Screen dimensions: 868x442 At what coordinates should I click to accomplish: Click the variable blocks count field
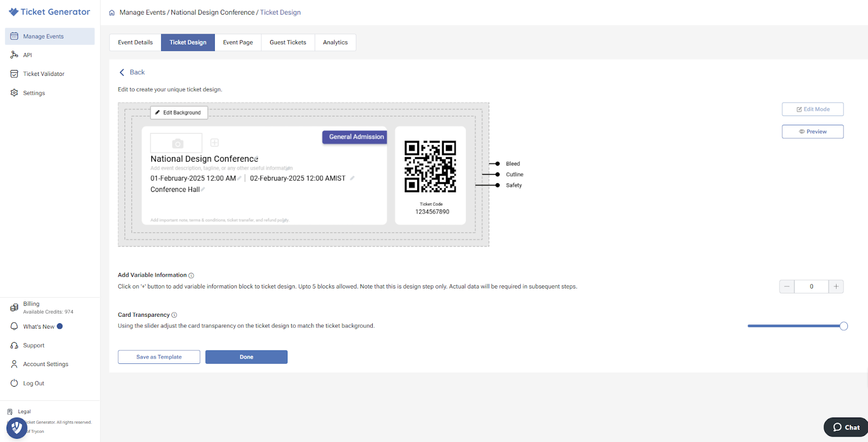[x=811, y=286]
